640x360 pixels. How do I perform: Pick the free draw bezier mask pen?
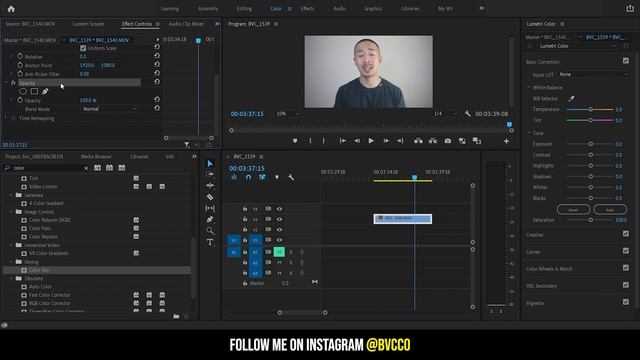(45, 91)
